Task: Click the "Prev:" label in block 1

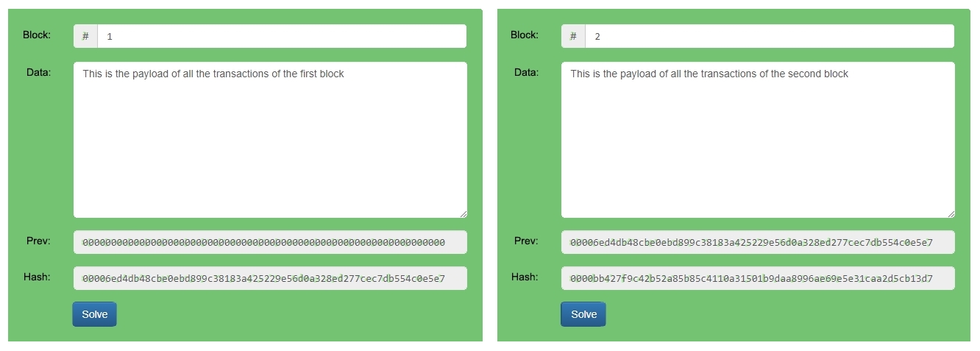Action: pyautogui.click(x=38, y=241)
